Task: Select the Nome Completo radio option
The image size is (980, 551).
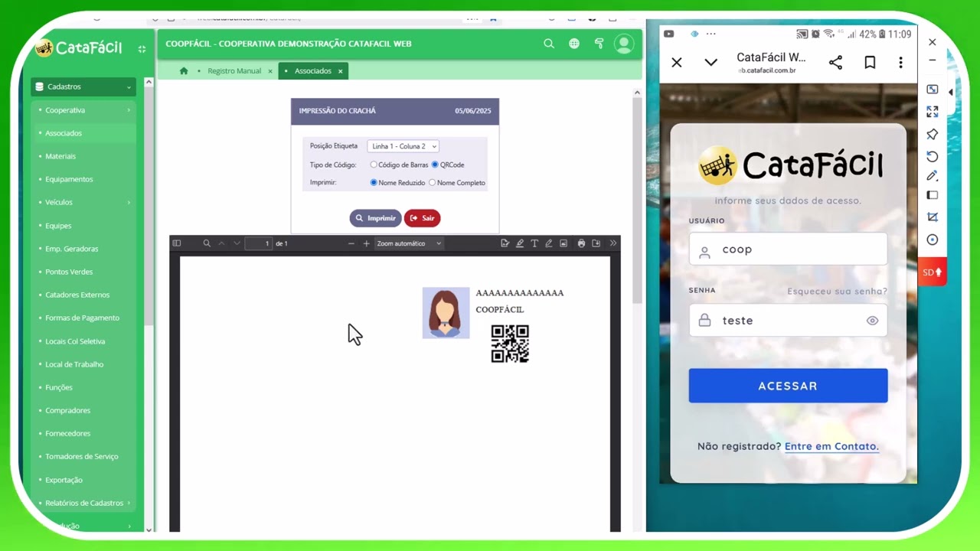Action: [x=432, y=183]
